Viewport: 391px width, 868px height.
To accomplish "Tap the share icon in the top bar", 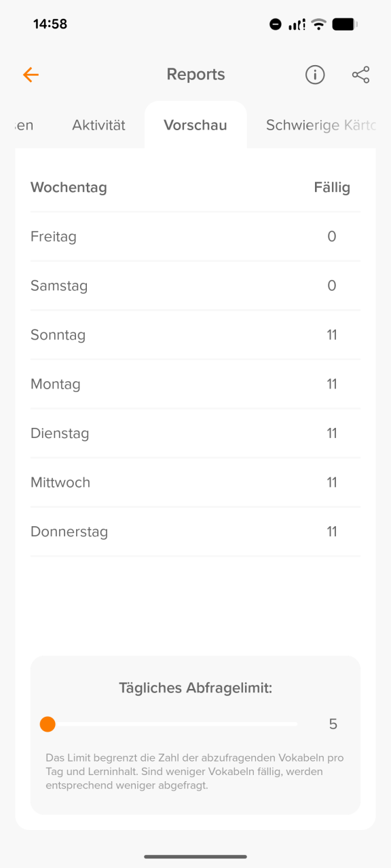I will pos(360,75).
